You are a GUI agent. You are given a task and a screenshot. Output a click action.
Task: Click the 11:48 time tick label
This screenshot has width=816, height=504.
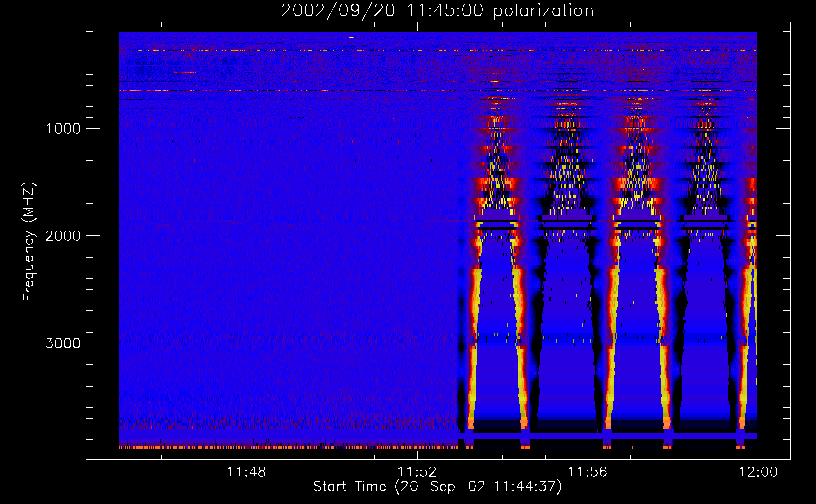pos(246,472)
